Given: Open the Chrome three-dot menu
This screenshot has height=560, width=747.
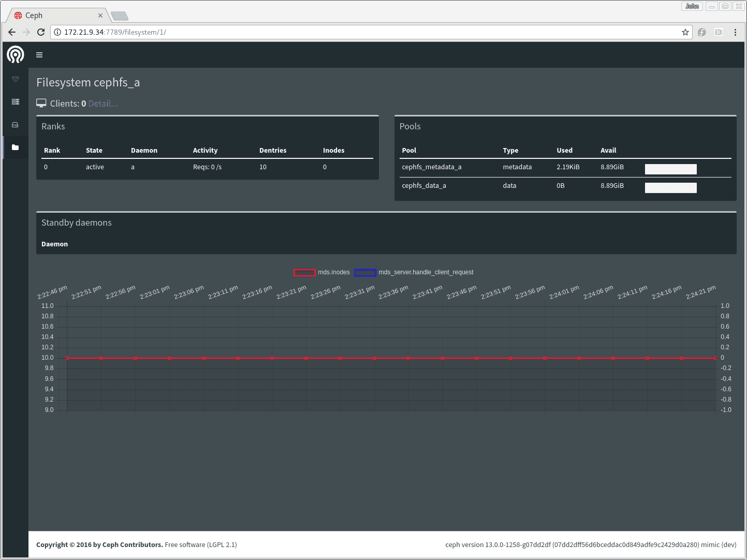Looking at the screenshot, I should click(735, 32).
